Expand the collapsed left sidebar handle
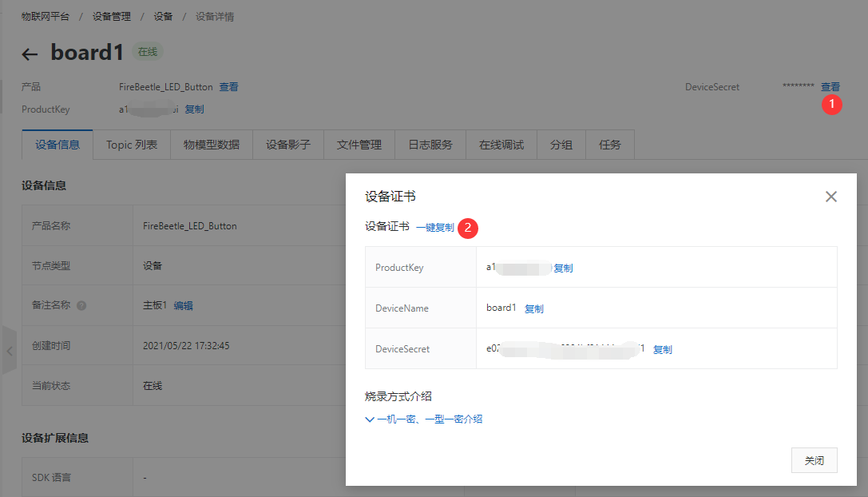This screenshot has width=868, height=497. pyautogui.click(x=10, y=351)
